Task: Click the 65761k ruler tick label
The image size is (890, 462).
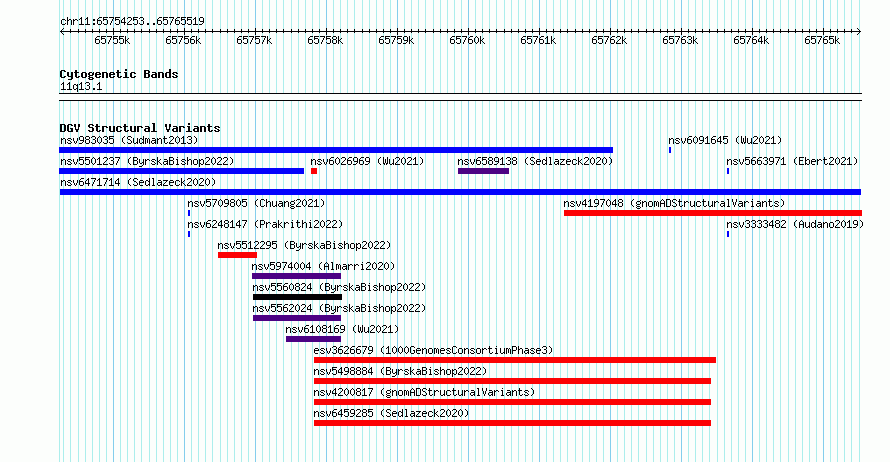Action: 538,40
